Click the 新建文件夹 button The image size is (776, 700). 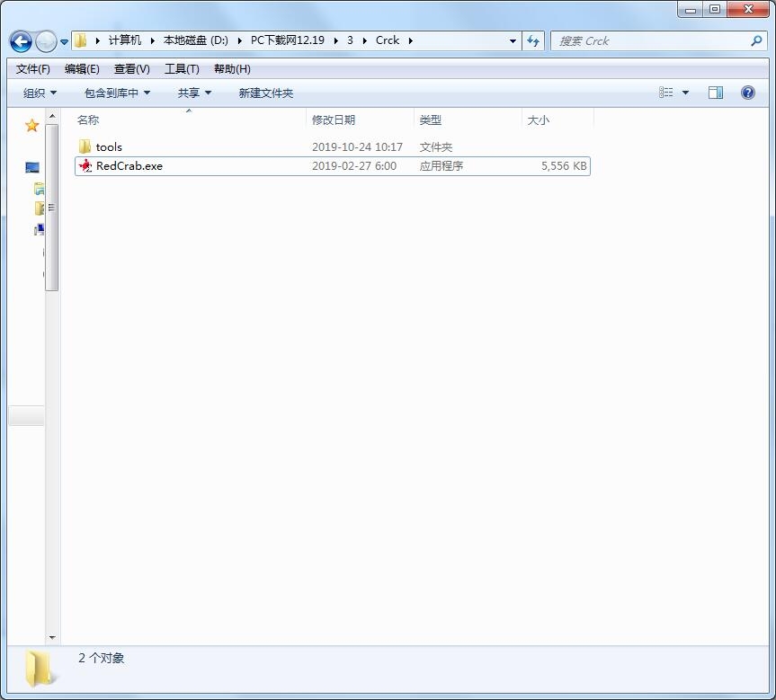coord(266,93)
